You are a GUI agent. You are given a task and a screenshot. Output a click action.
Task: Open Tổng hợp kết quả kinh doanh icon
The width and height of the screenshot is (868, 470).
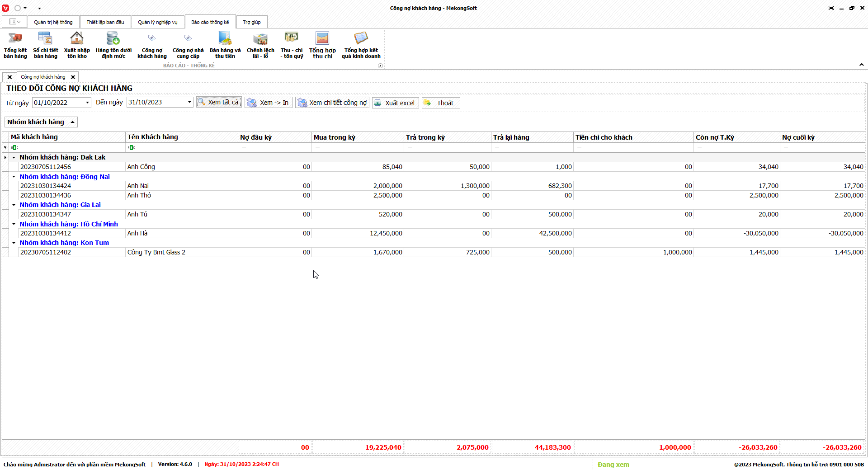tap(361, 39)
